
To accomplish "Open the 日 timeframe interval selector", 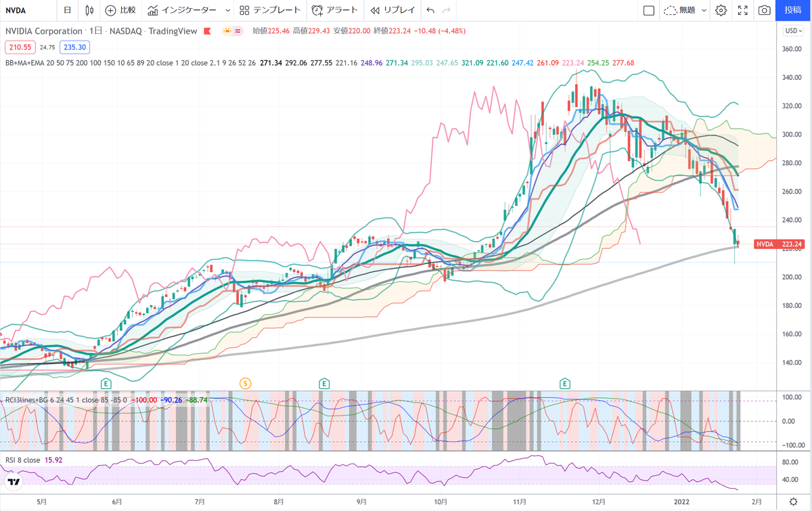I will [67, 10].
